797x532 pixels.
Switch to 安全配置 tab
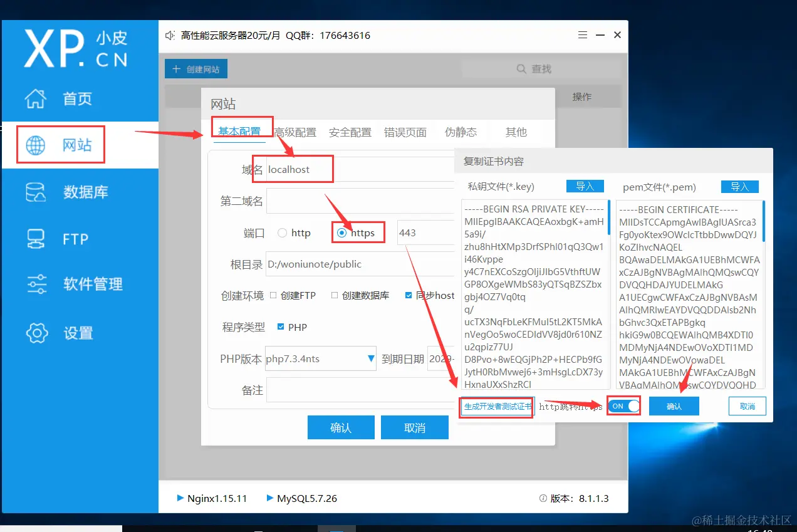click(x=350, y=132)
